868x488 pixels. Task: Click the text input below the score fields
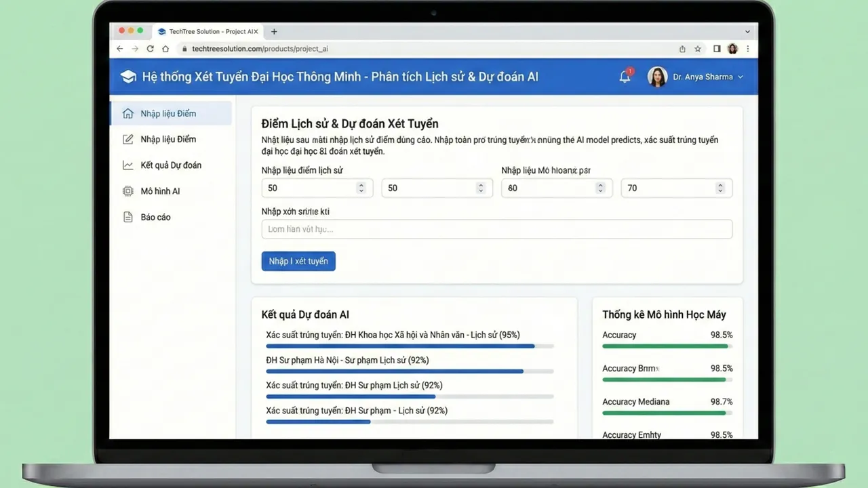point(496,229)
